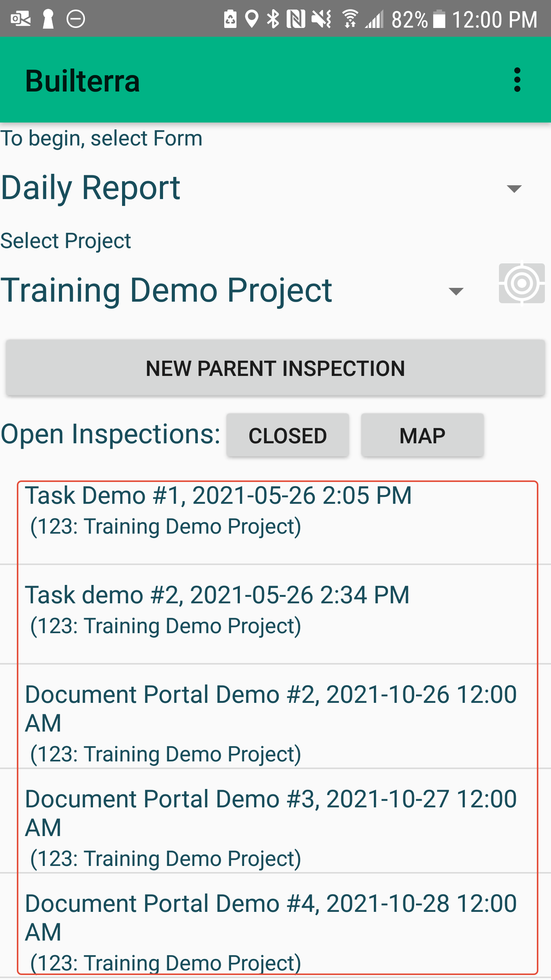Tap the Outlook notification icon in status bar
Screen dimensions: 551x980
coord(21,19)
